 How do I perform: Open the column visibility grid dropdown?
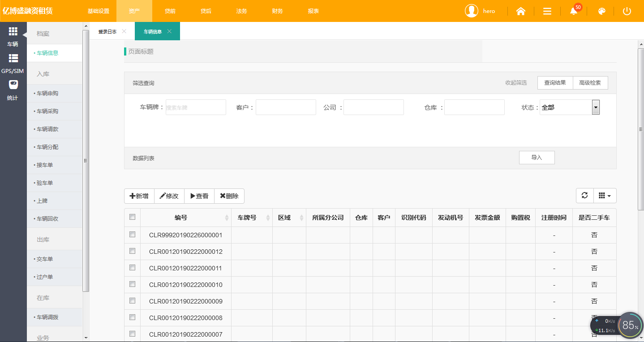[605, 196]
